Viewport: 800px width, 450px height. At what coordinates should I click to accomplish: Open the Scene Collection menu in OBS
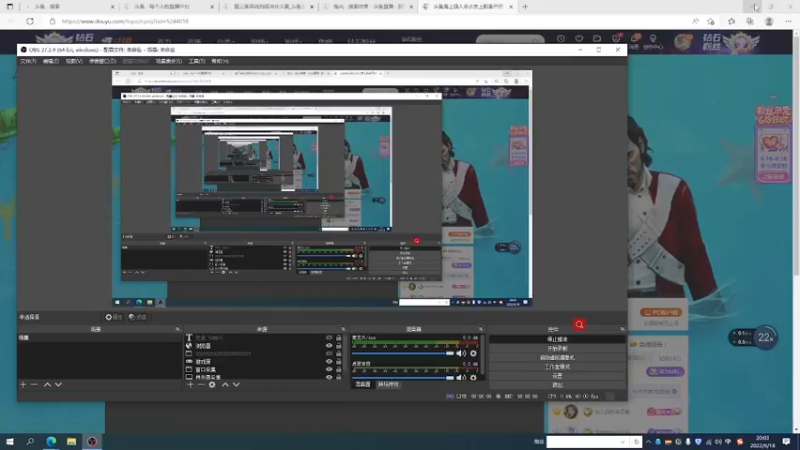pyautogui.click(x=168, y=61)
